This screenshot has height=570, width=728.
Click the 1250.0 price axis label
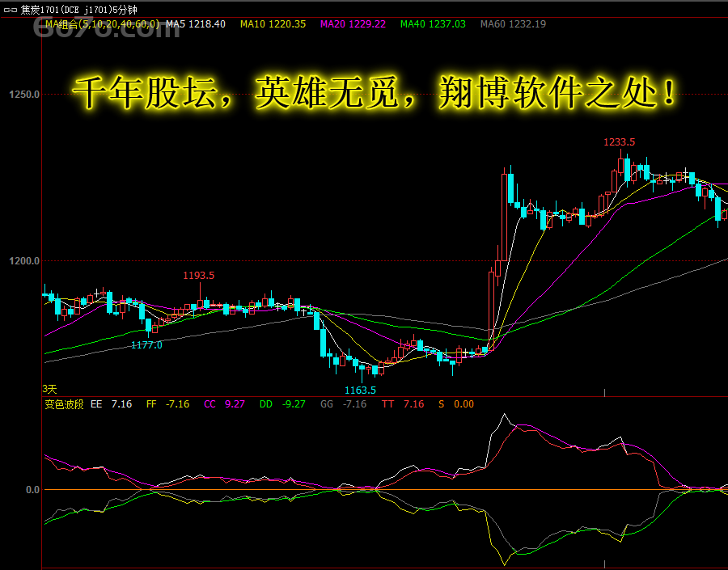point(24,95)
